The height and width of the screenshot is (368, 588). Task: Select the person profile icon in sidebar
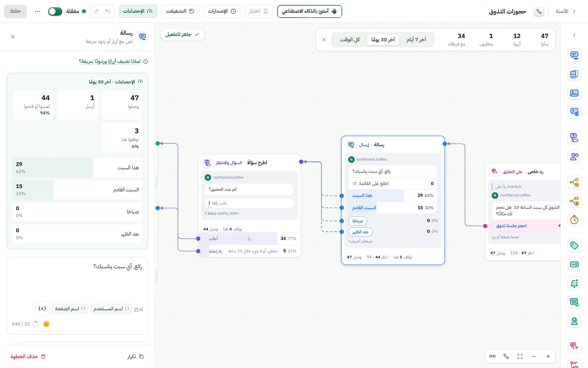[574, 321]
